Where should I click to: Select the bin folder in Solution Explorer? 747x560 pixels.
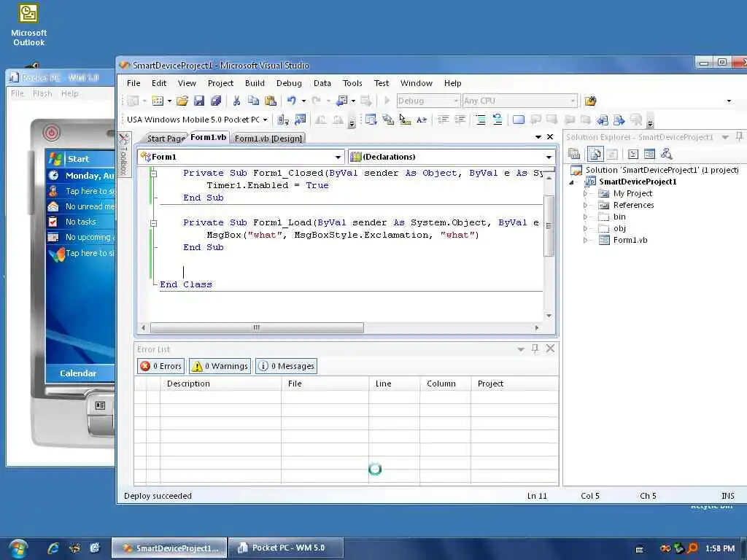[619, 217]
